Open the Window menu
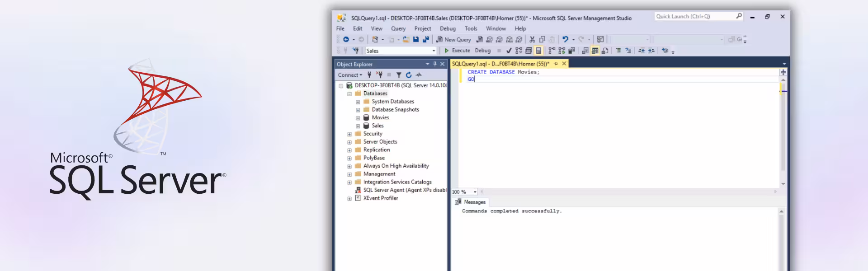Image resolution: width=868 pixels, height=271 pixels. click(x=496, y=28)
